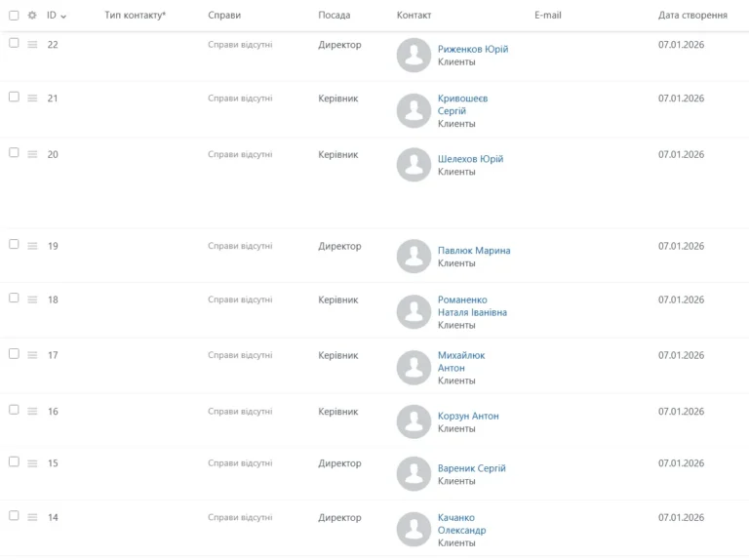The height and width of the screenshot is (560, 749).
Task: Tick the select-all checkbox in header
Action: click(14, 16)
